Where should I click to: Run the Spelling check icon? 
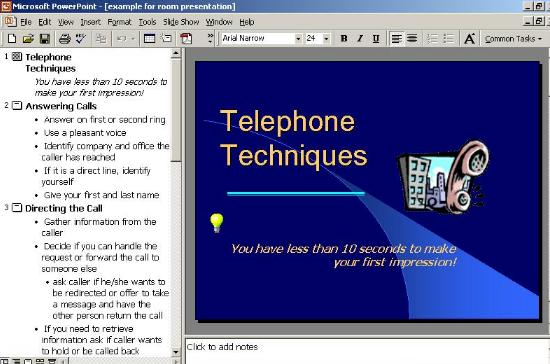click(81, 39)
